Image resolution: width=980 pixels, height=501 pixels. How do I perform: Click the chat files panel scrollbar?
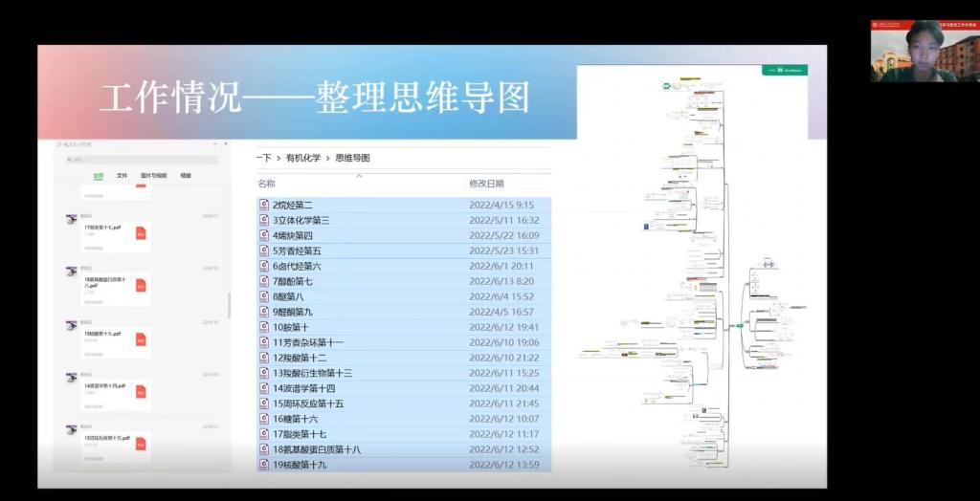point(229,306)
